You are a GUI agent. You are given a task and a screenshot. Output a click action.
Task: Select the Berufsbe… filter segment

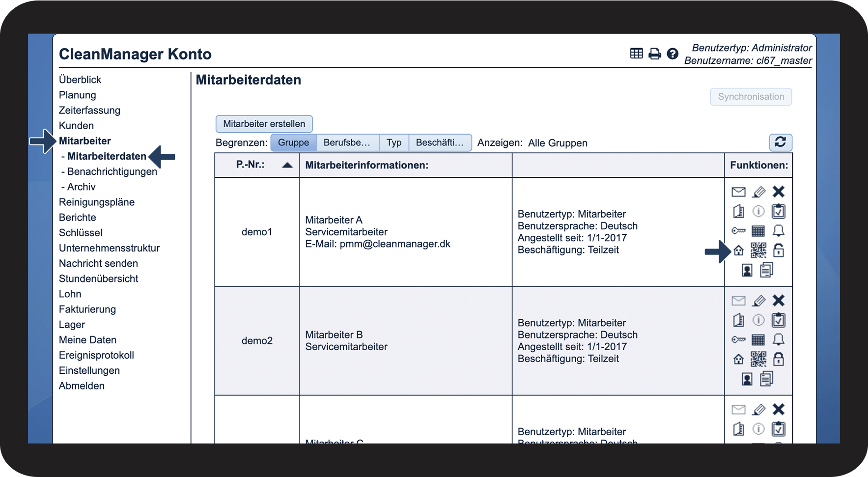pyautogui.click(x=347, y=142)
